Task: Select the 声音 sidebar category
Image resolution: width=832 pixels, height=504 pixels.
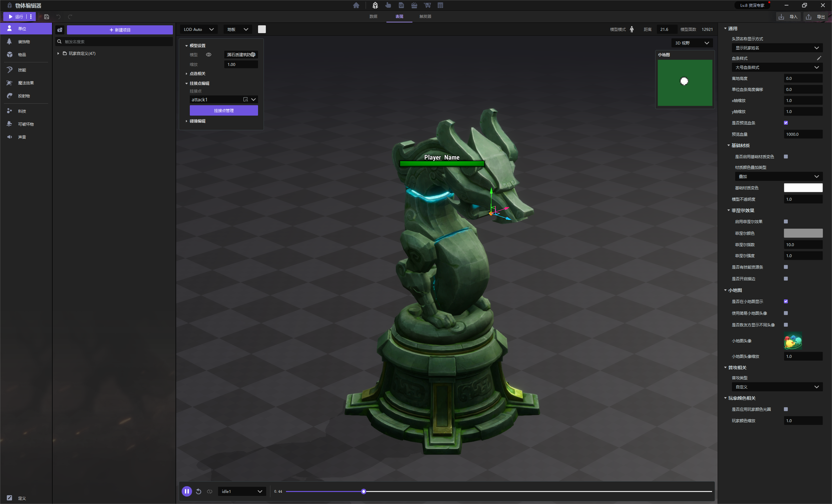Action: tap(26, 137)
